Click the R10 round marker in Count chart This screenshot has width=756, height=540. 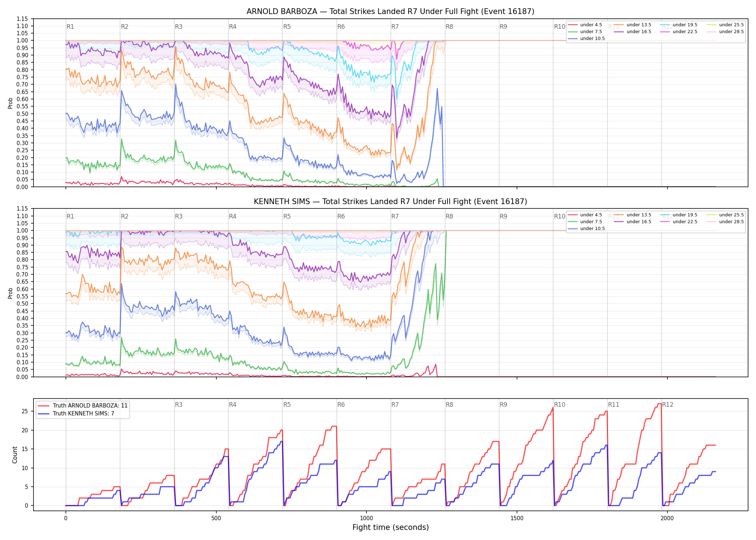[x=559, y=405]
